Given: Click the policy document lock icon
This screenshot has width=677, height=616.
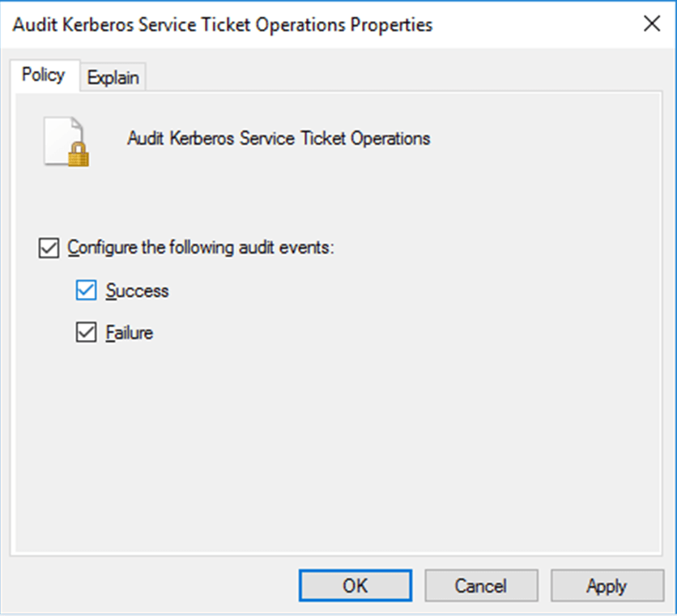Looking at the screenshot, I should [x=63, y=138].
